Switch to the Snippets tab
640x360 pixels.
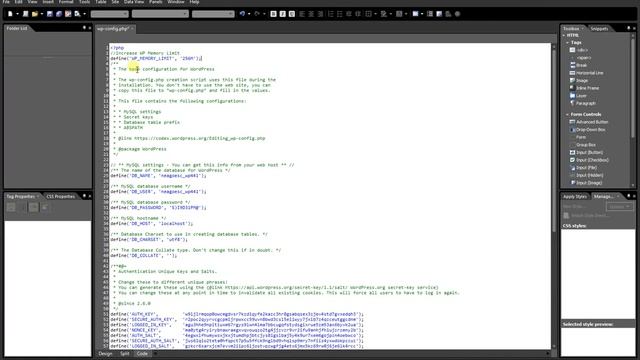(x=599, y=29)
